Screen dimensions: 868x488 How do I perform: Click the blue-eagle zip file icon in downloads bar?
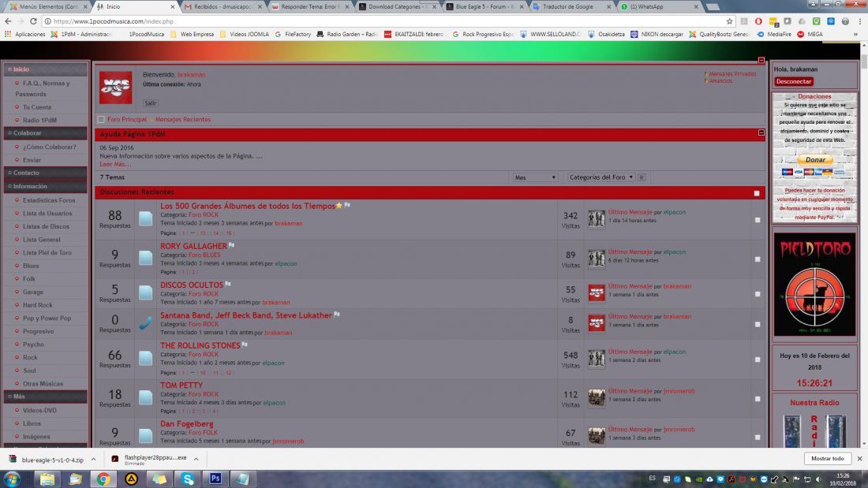12,460
